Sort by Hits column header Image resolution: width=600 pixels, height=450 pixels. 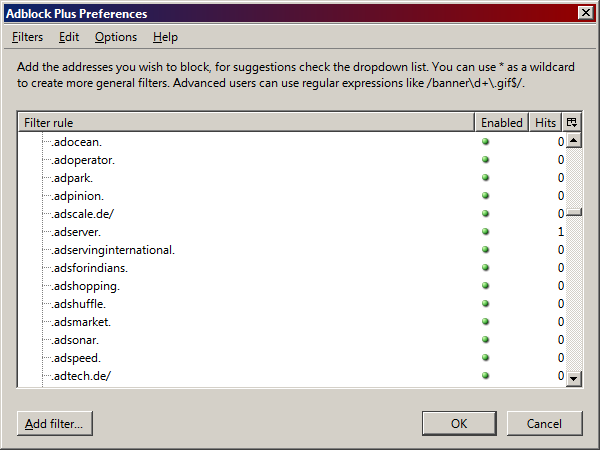[x=545, y=122]
